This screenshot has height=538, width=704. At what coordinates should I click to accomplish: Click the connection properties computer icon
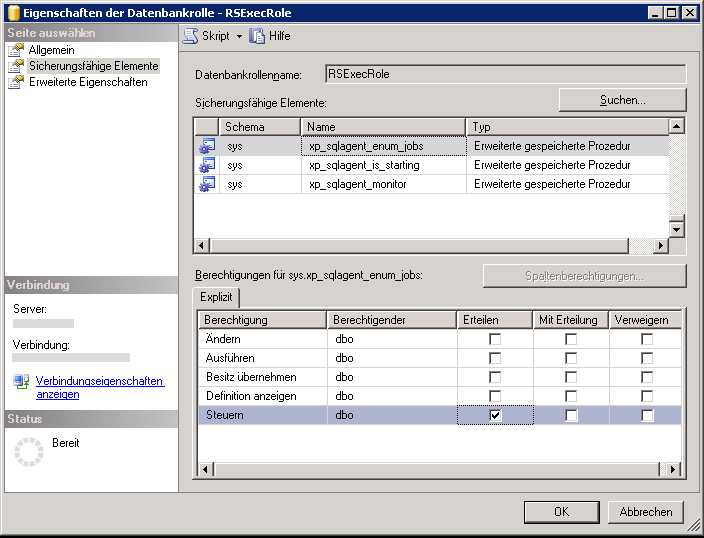point(21,381)
